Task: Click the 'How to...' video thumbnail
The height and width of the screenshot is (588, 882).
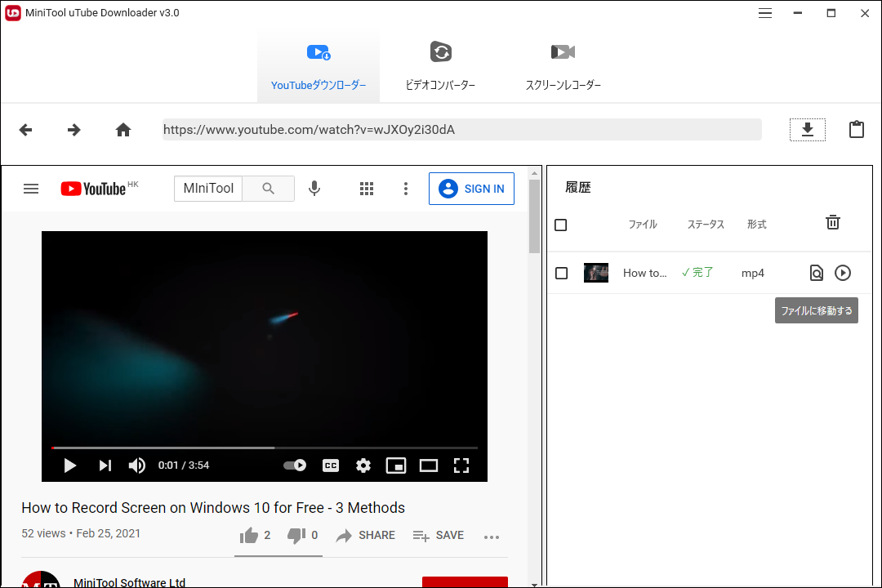Action: pos(596,273)
